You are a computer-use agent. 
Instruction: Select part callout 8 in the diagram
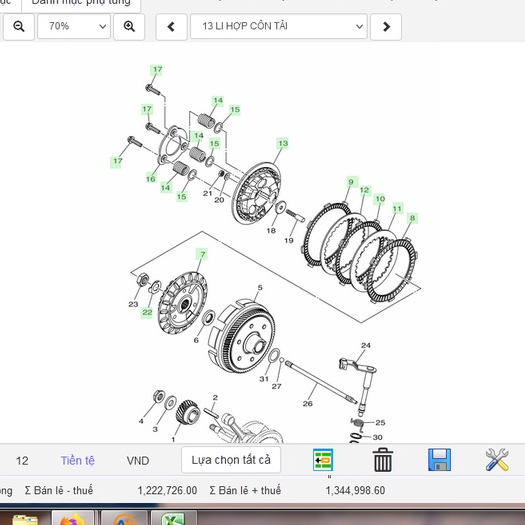click(x=412, y=218)
